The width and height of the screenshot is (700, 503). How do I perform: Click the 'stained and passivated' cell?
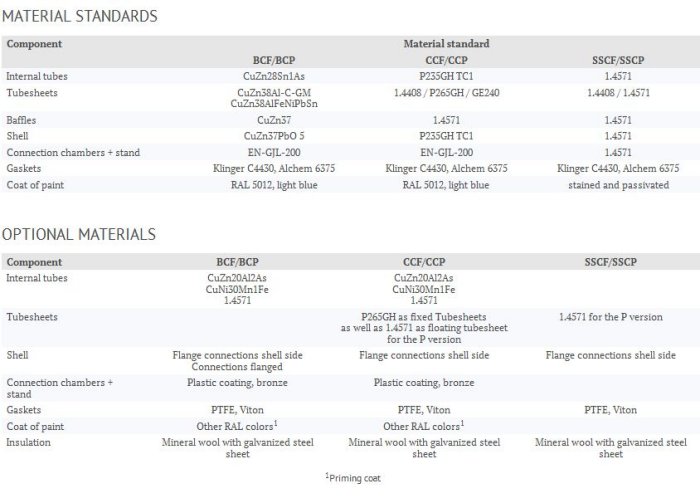(617, 185)
